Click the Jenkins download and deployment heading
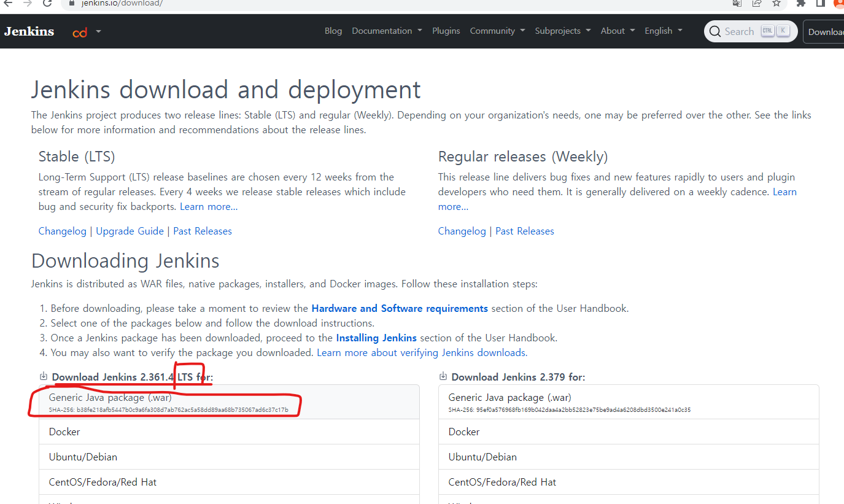This screenshot has width=844, height=504. [226, 90]
